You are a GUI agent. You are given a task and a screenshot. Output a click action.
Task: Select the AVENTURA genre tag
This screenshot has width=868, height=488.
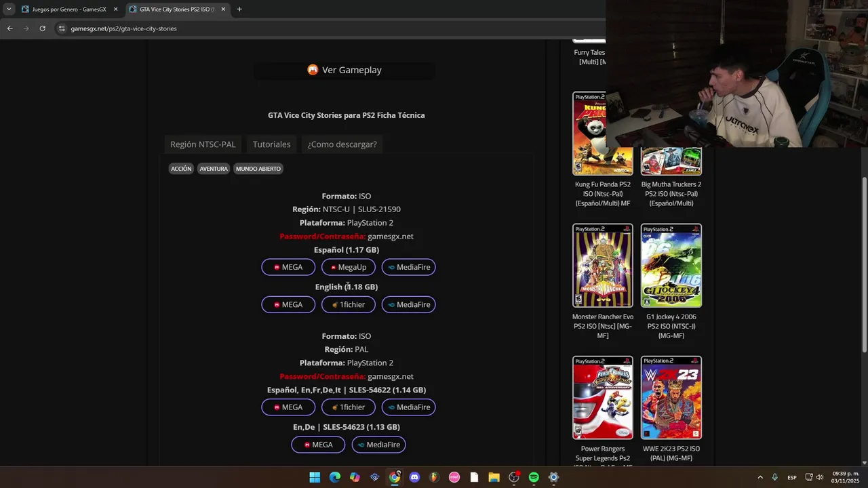point(214,169)
